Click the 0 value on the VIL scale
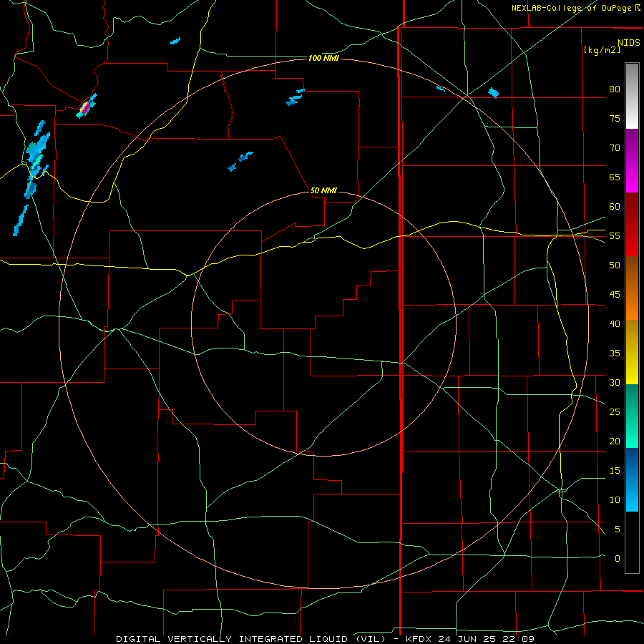The height and width of the screenshot is (644, 644). pyautogui.click(x=618, y=559)
